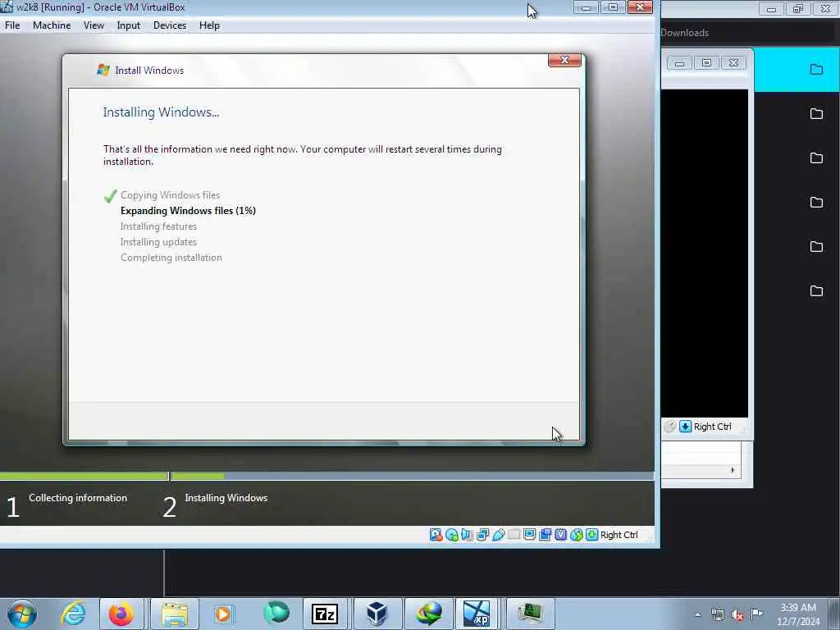Click the highlighted folder icon in the Downloads window
The width and height of the screenshot is (840, 630).
point(816,69)
